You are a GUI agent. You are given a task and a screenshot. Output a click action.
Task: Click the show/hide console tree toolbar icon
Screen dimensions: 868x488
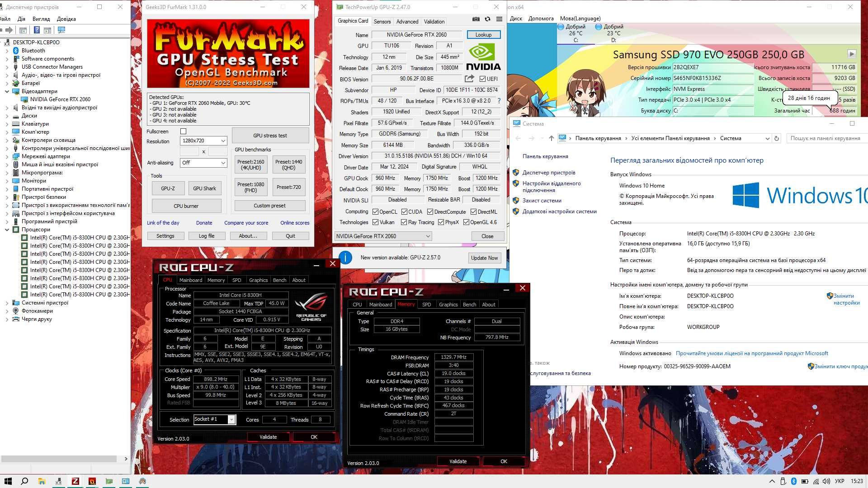click(23, 30)
